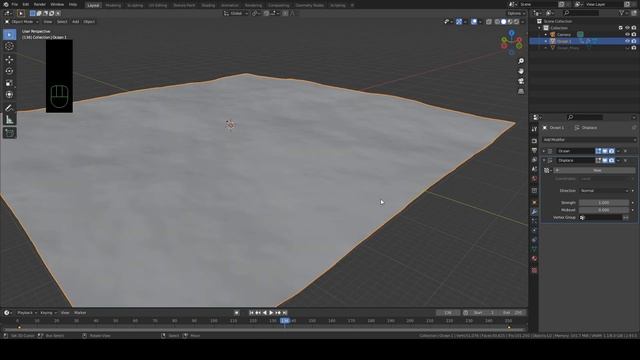Viewport: 640px width, 360px height.
Task: Select the Measure tool in the toolbar
Action: pyautogui.click(x=9, y=120)
